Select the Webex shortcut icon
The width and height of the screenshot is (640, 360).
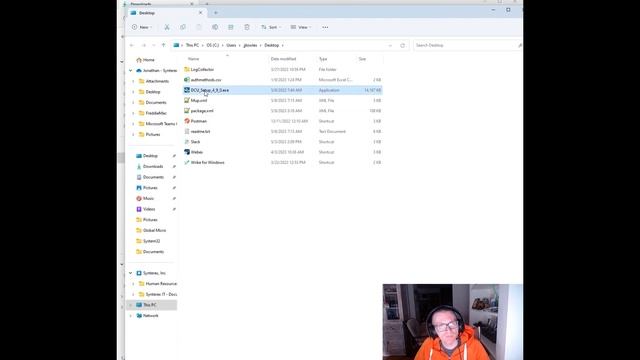pyautogui.click(x=187, y=152)
